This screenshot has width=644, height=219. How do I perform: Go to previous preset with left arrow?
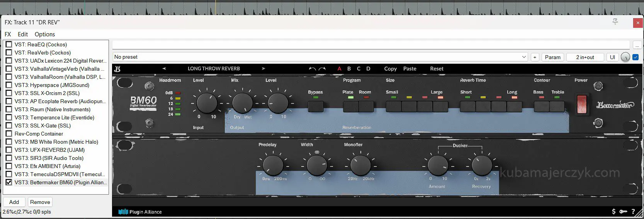pos(164,69)
